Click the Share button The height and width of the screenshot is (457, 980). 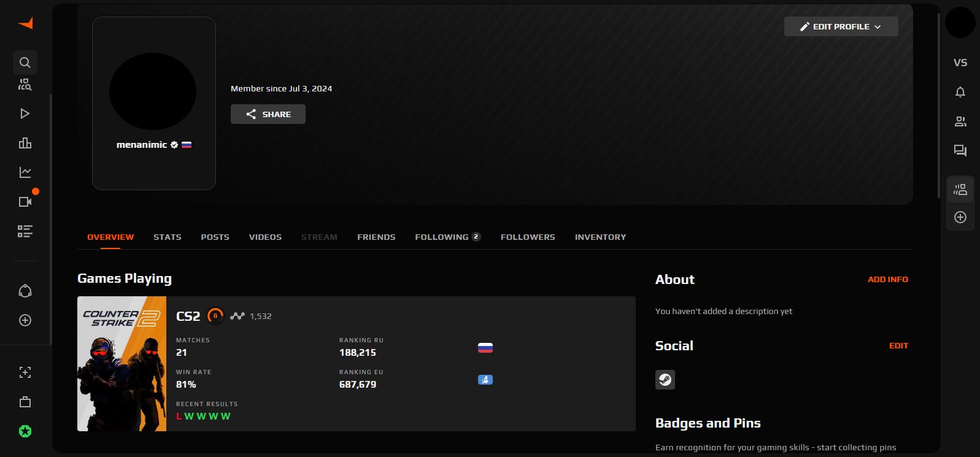(x=268, y=114)
